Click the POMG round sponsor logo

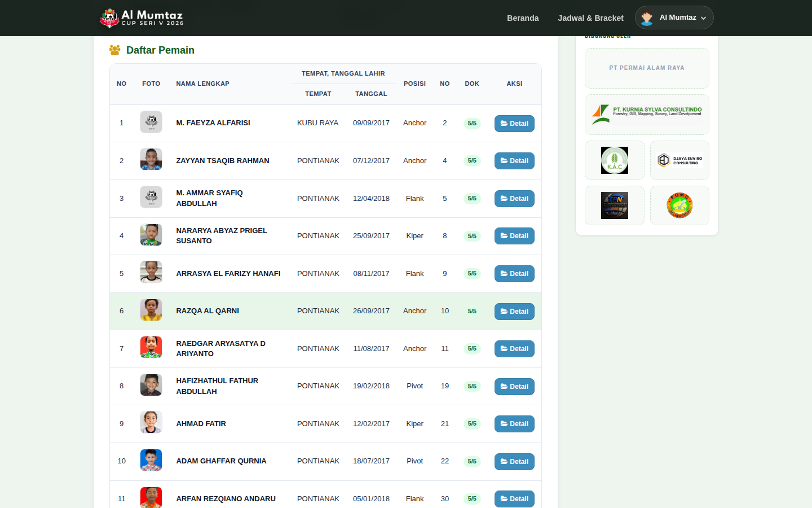[679, 205]
